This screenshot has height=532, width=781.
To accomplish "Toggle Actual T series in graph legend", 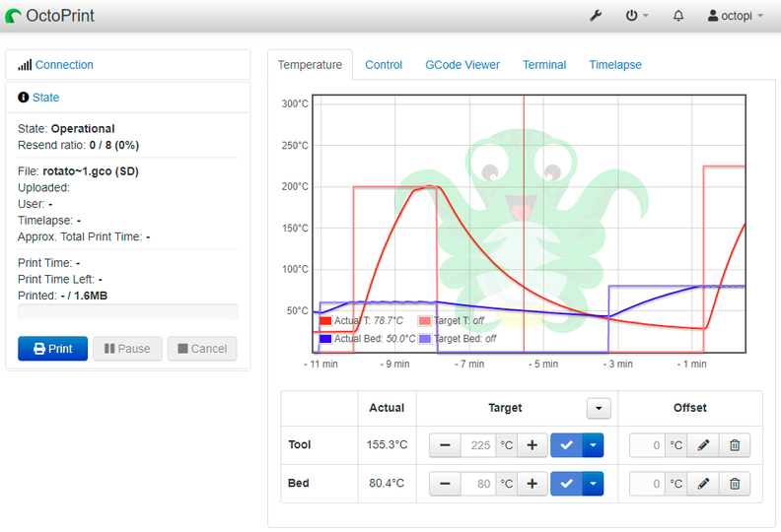I will [361, 320].
